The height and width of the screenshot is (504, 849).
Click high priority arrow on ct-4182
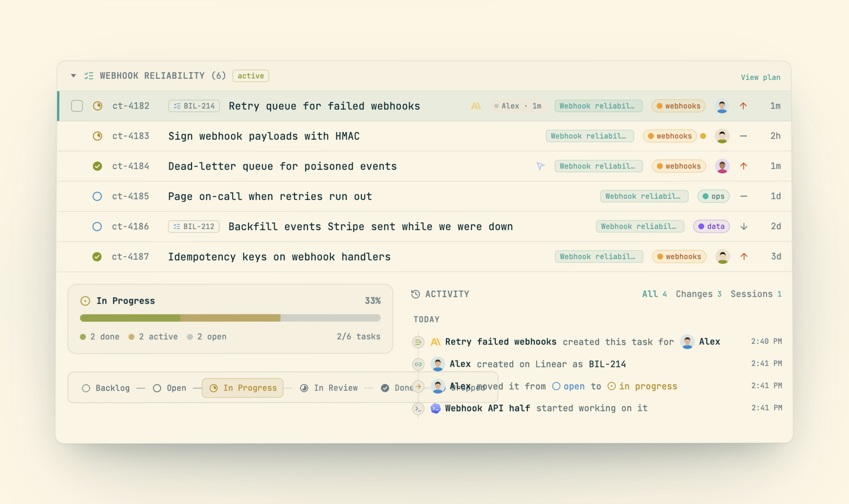[743, 106]
